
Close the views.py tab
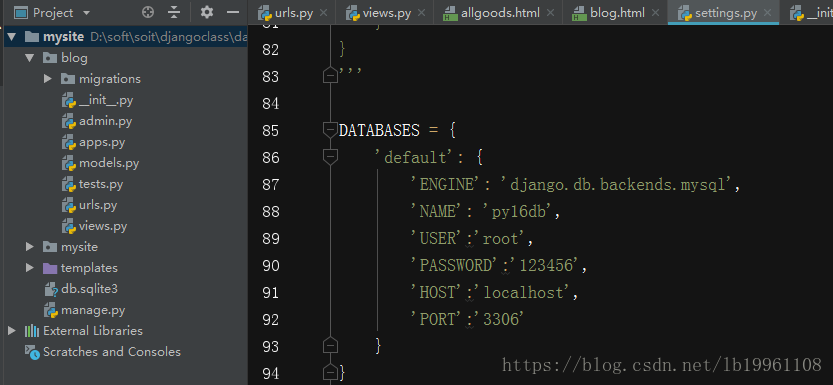(x=422, y=13)
